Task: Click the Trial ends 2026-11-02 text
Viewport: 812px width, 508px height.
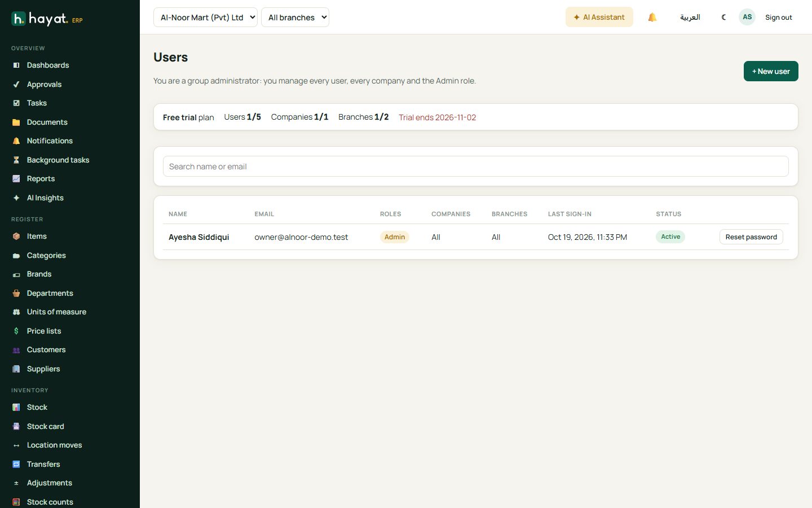Action: 438,117
